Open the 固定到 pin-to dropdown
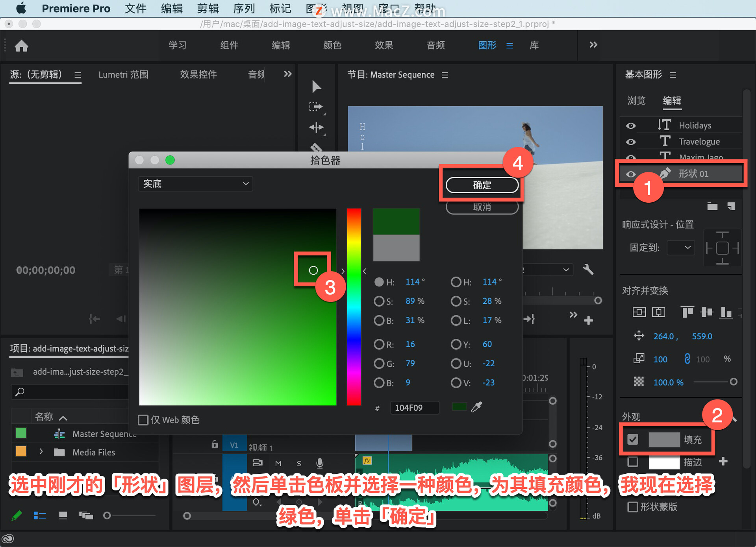 (x=680, y=248)
